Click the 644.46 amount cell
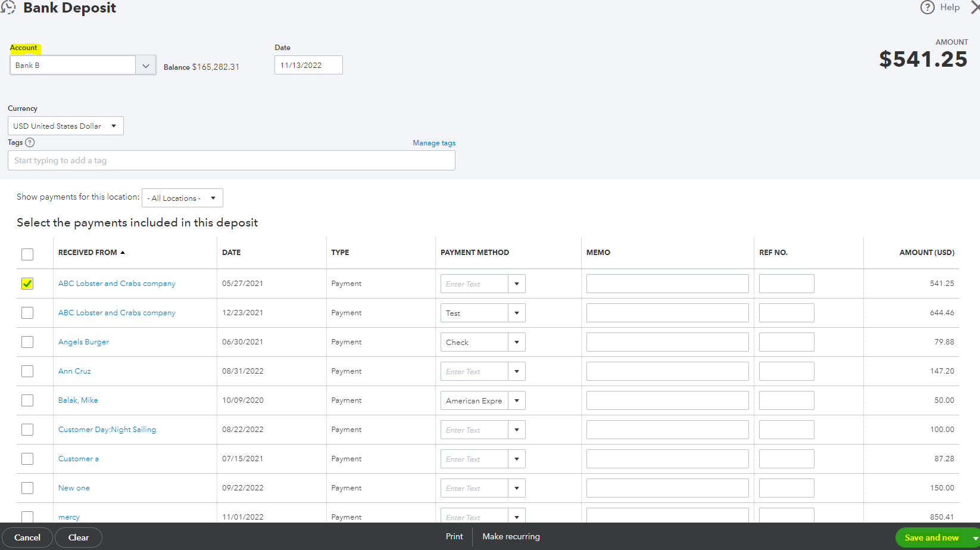 (942, 313)
